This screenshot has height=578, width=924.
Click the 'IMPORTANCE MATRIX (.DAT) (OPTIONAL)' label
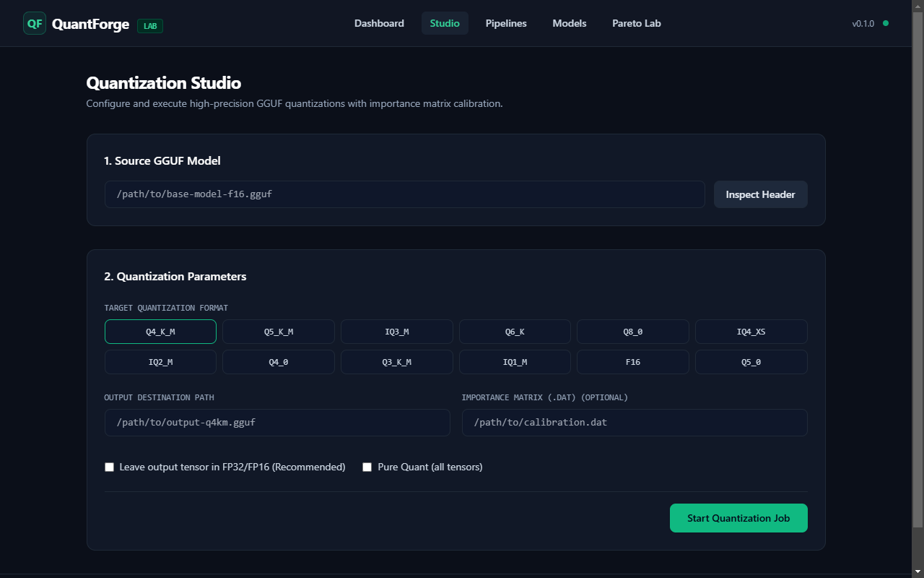coord(545,397)
